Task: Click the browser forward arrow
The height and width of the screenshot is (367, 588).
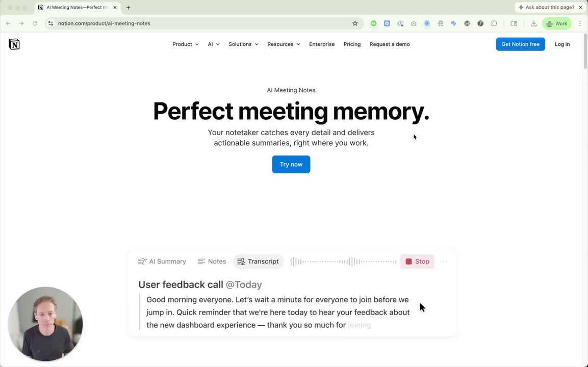Action: coord(21,23)
